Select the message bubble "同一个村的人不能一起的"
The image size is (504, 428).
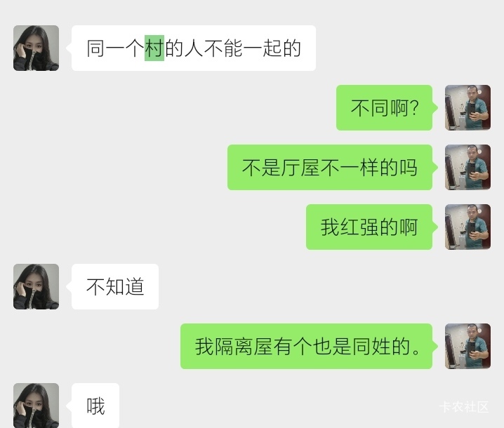coord(194,48)
